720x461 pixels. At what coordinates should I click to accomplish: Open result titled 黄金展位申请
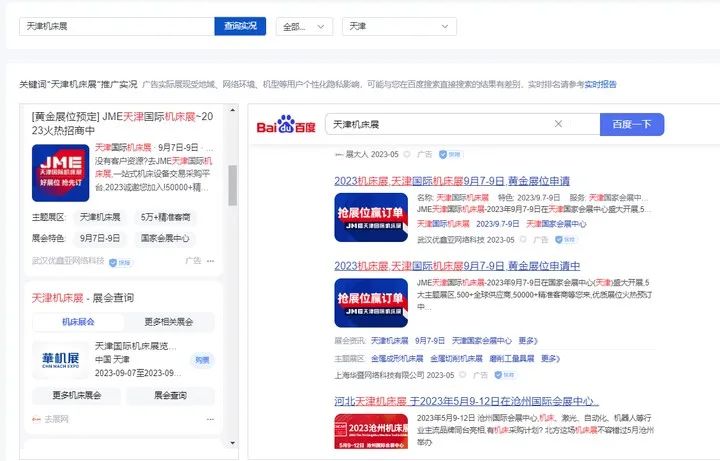(x=452, y=181)
